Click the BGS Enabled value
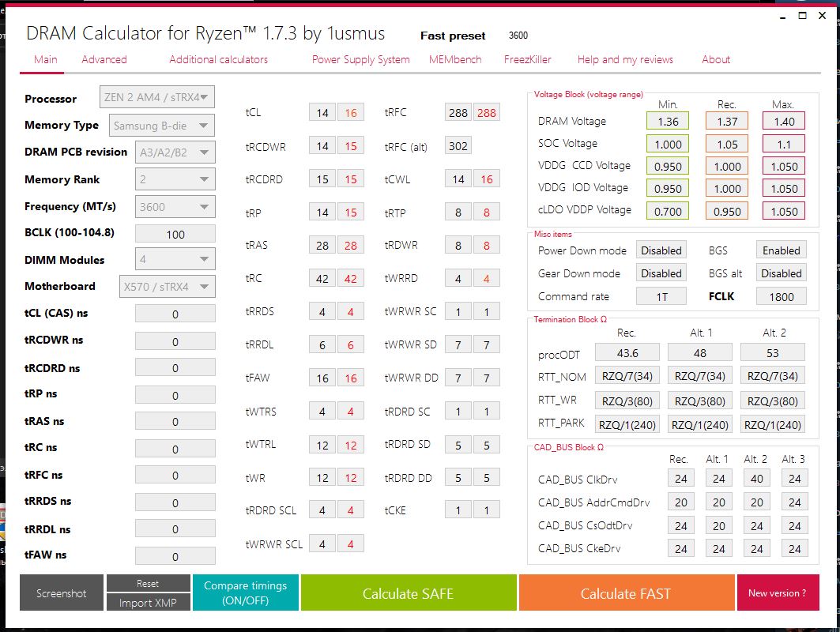Viewport: 840px width, 632px height. (x=781, y=250)
